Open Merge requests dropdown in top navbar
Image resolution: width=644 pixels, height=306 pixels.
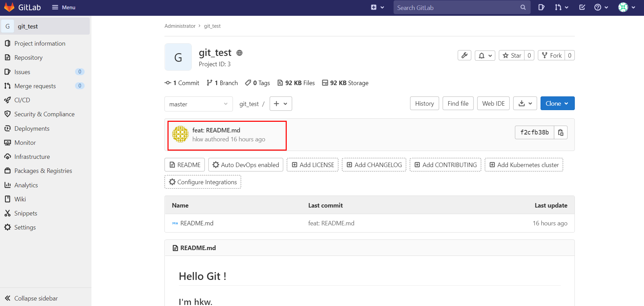coord(561,7)
